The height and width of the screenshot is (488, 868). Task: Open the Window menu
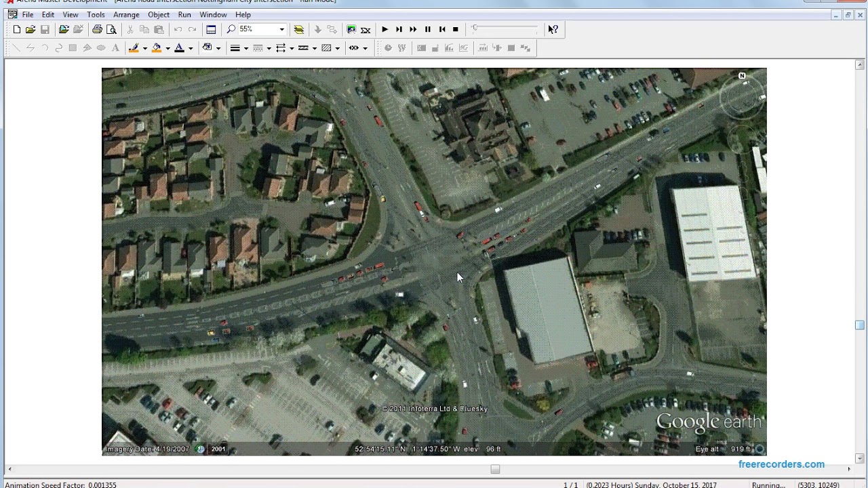tap(213, 15)
